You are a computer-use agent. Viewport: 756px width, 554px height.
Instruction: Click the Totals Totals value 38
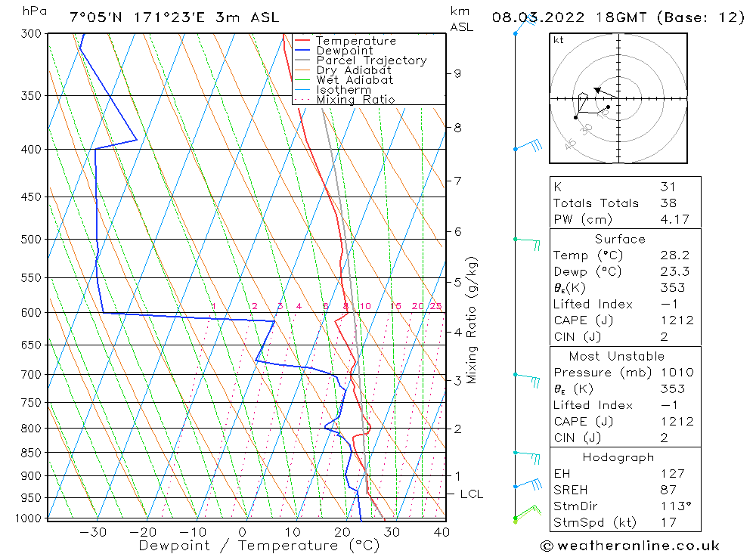click(669, 203)
